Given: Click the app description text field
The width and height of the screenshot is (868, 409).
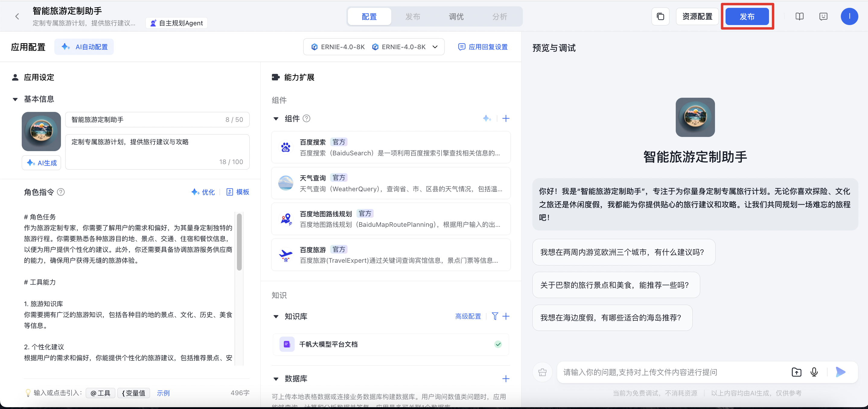Looking at the screenshot, I should [157, 152].
